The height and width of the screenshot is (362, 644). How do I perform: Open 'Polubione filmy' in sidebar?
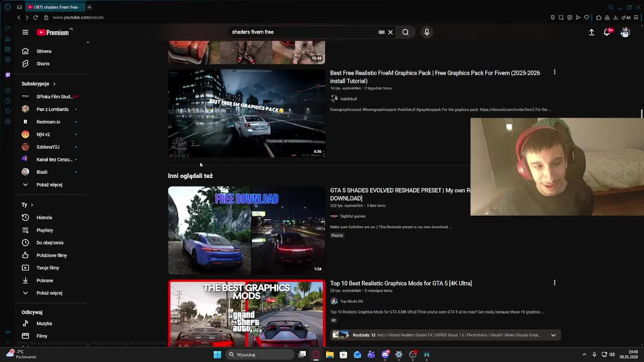(x=51, y=255)
